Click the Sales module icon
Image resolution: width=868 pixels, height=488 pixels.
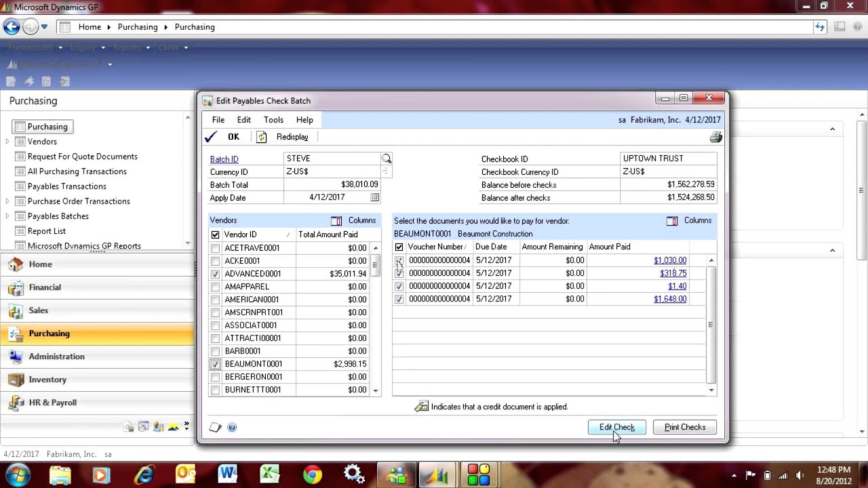pos(16,310)
